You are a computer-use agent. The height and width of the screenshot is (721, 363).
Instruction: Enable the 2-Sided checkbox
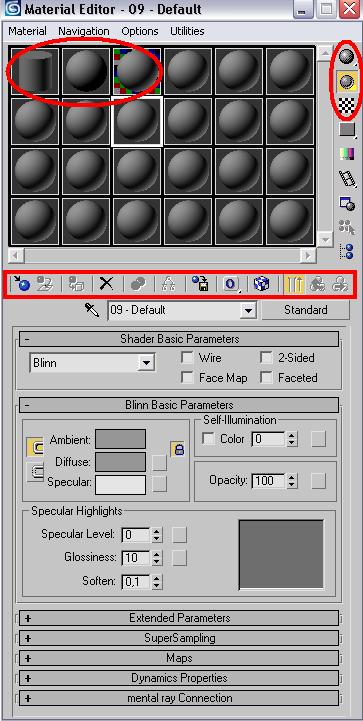coord(266,357)
